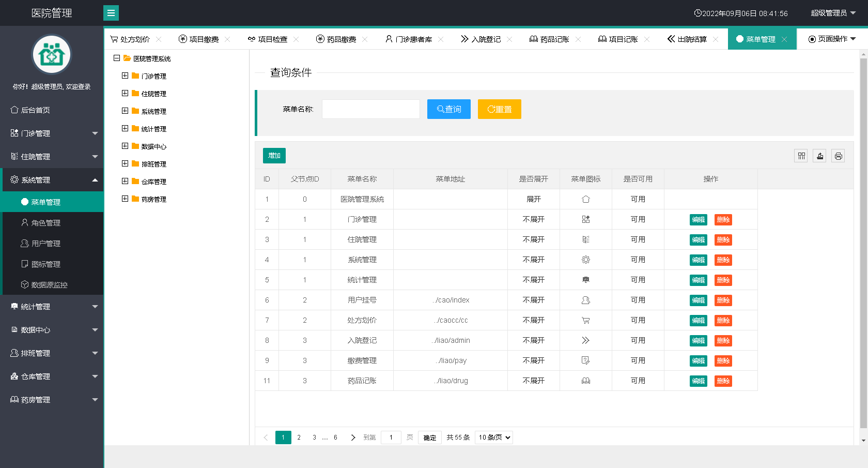Collapse the 医院管理系统 tree root
868x468 pixels.
point(117,58)
